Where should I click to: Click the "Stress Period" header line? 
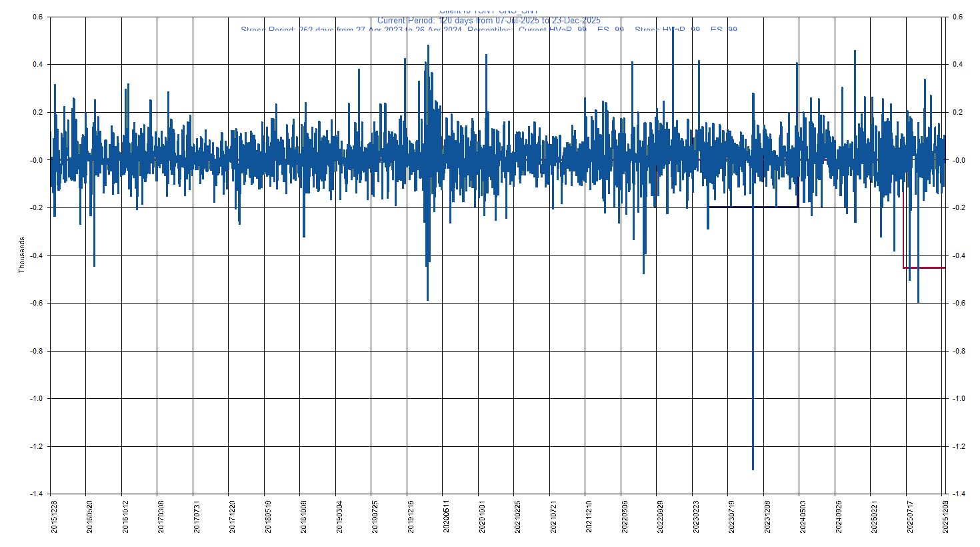point(489,29)
